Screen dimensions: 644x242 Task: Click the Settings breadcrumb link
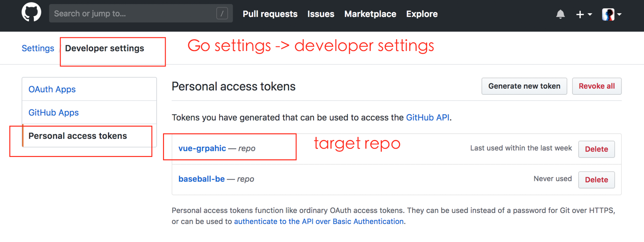(38, 48)
